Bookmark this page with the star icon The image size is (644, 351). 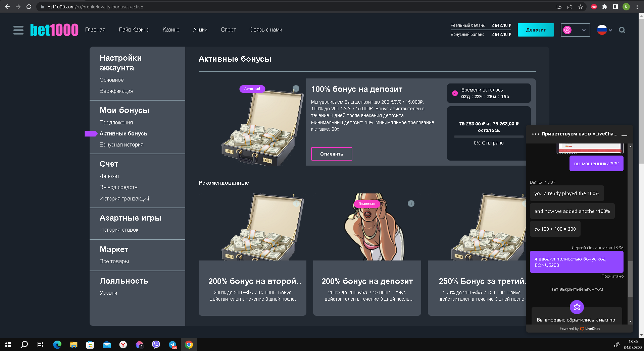click(x=581, y=7)
